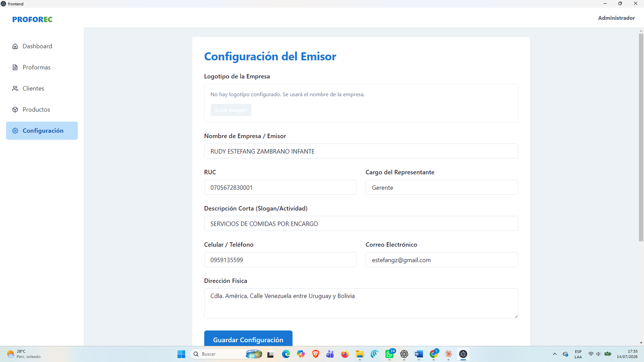Open the weather widget in the taskbar
This screenshot has width=644, height=362.
[x=24, y=354]
